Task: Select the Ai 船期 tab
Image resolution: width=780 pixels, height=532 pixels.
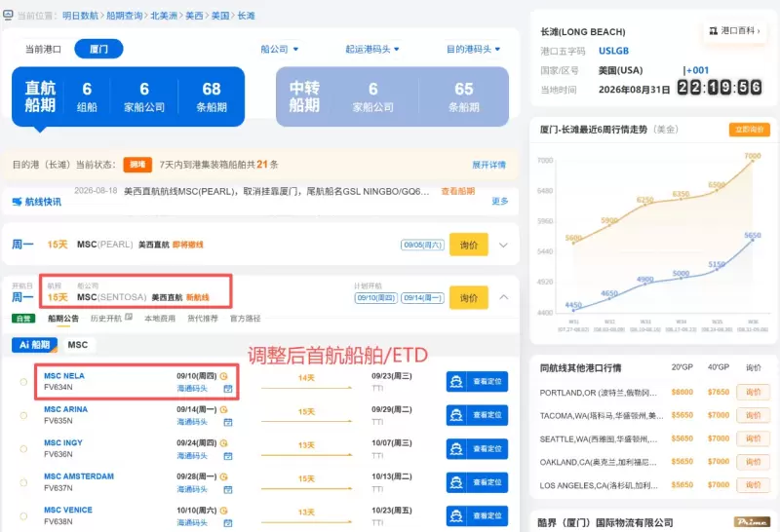Action: click(x=34, y=345)
